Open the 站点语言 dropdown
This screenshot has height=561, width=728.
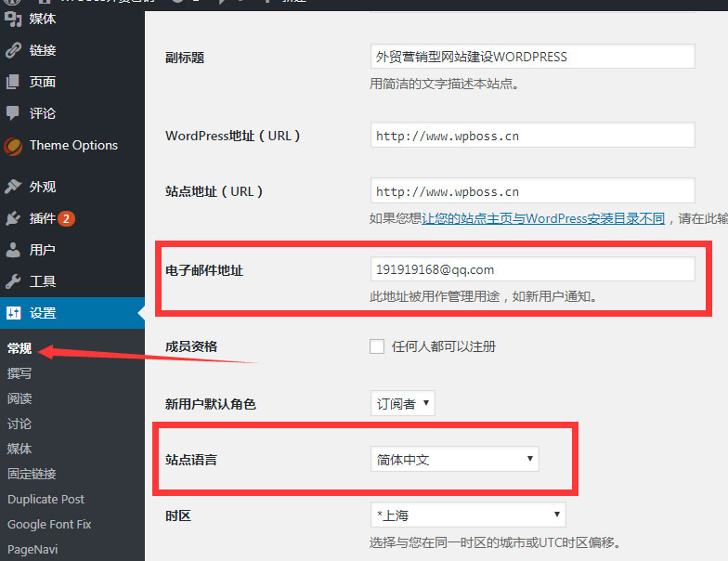[455, 459]
